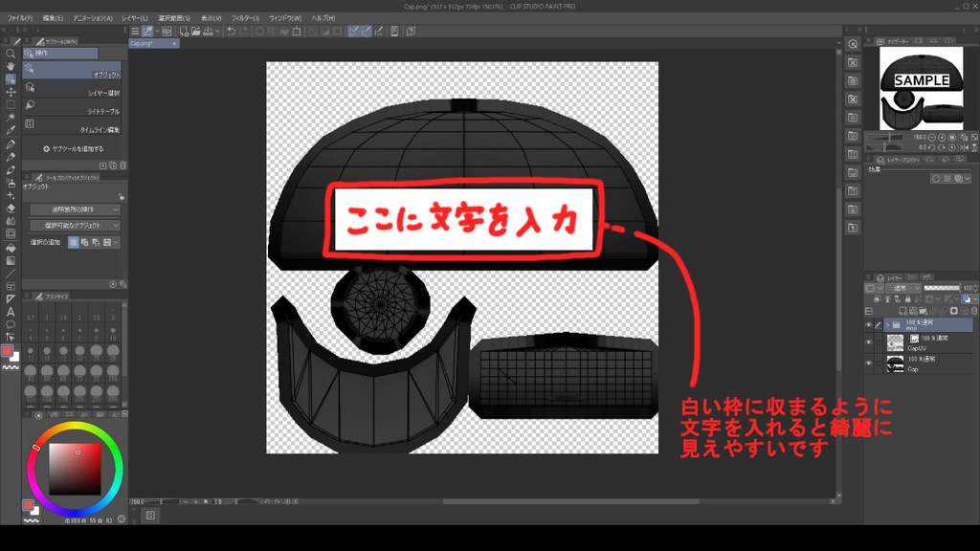Click the New canvas icon
The image size is (980, 551).
coord(184,31)
